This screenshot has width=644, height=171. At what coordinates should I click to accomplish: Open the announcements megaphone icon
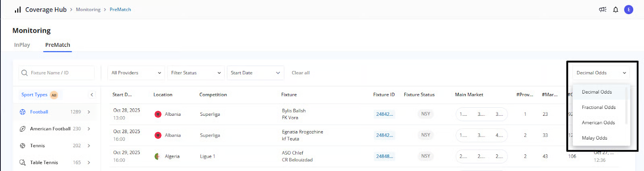[x=603, y=10]
